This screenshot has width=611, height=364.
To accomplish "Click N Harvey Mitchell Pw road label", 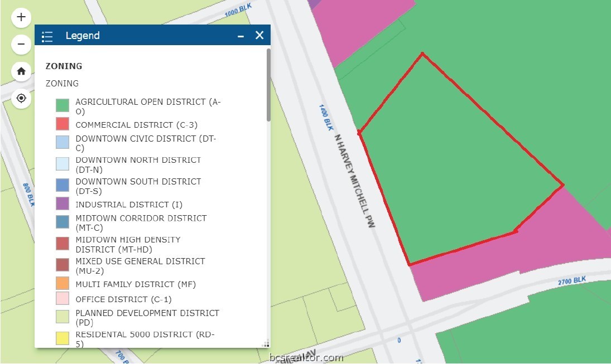I will (x=353, y=181).
